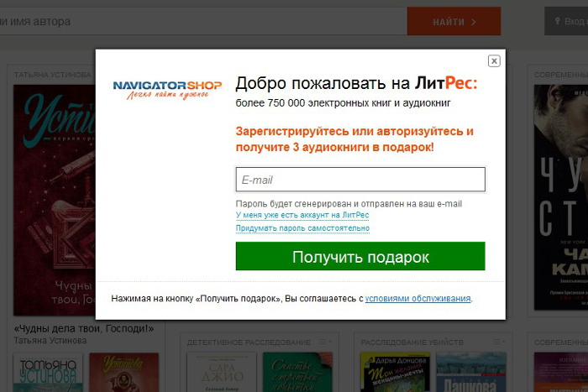Click the ТАТЬЯНА УСТИНОВА section heading
Viewport: 588px width, 392px height.
(52, 75)
